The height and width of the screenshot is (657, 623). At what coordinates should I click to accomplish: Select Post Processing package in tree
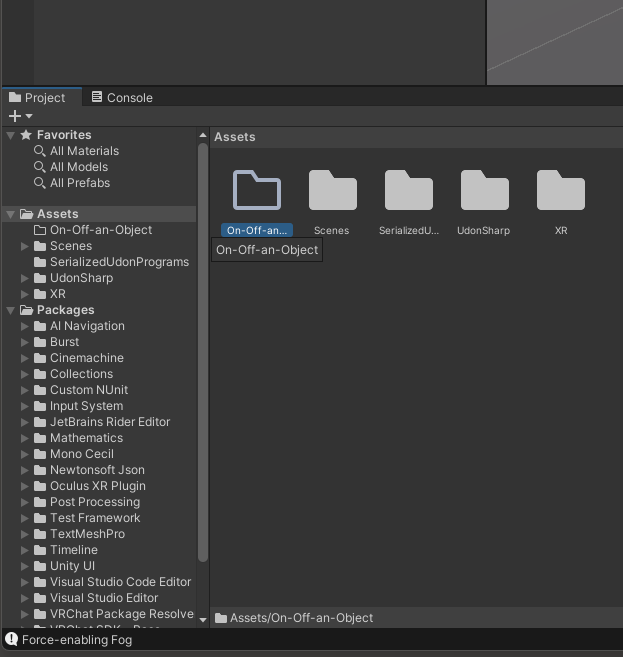[x=95, y=502]
